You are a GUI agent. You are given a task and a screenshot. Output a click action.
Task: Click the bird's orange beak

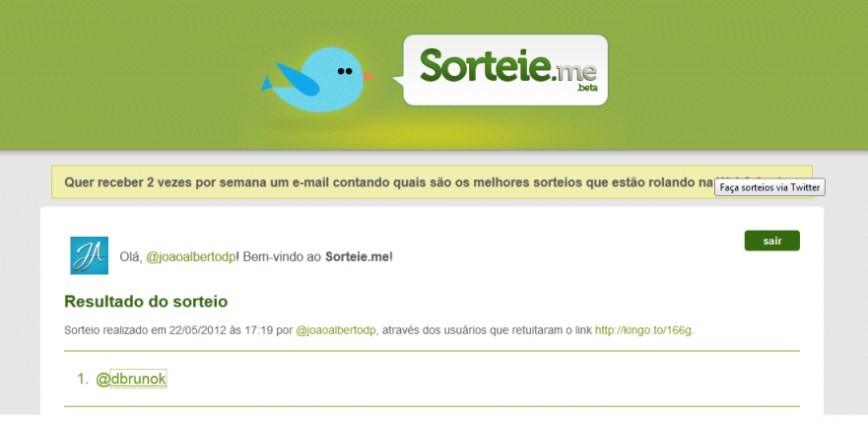[368, 76]
